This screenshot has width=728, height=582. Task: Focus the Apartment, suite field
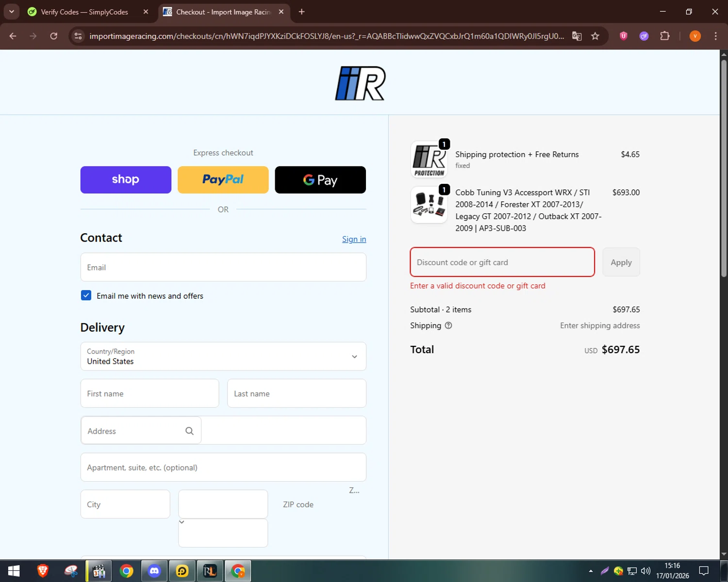pos(223,467)
